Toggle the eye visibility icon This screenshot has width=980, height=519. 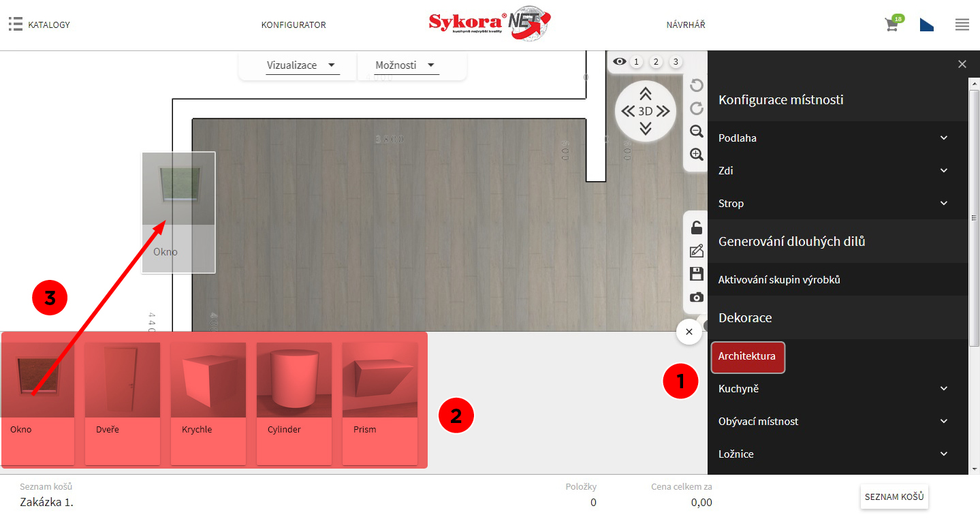(619, 62)
